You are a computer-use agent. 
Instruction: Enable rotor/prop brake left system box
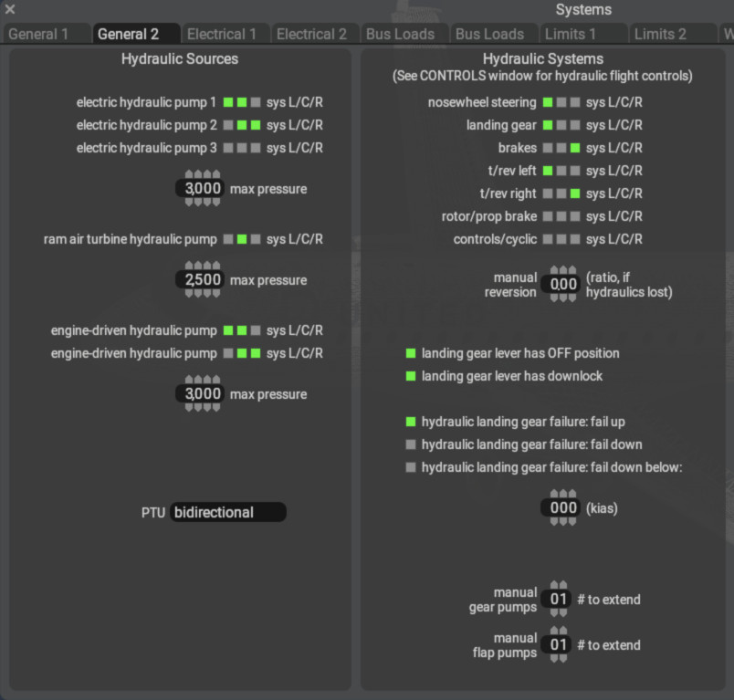click(548, 216)
